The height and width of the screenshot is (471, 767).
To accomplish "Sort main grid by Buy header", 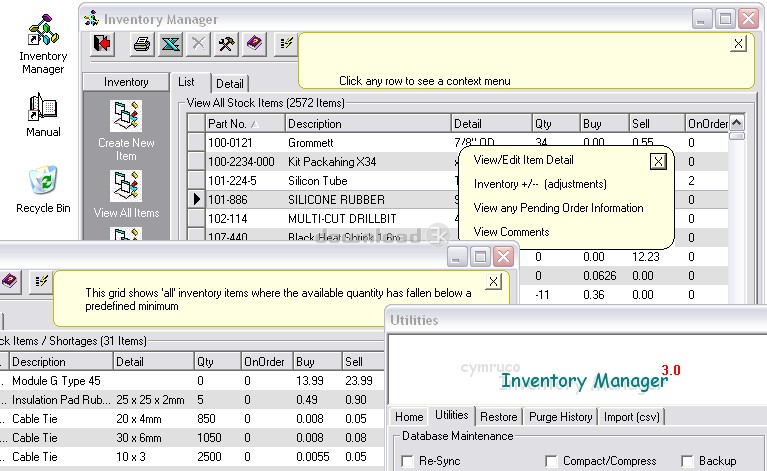I will coord(604,124).
